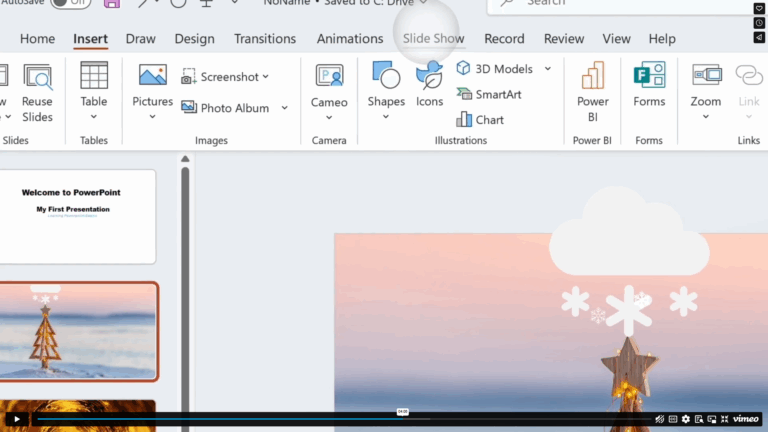768x432 pixels.
Task: Expand the 3D Models dropdown arrow
Action: coord(548,69)
